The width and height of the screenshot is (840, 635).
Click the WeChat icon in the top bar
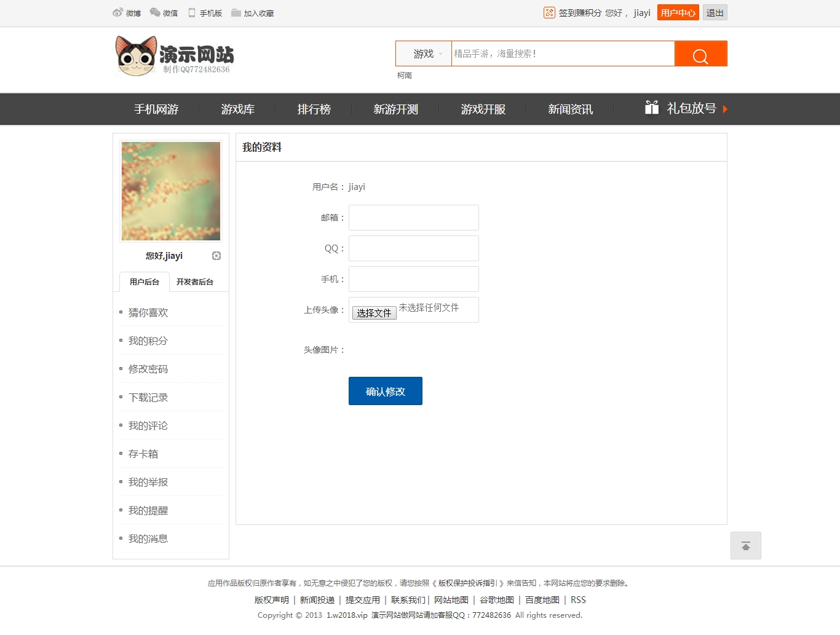tap(156, 12)
